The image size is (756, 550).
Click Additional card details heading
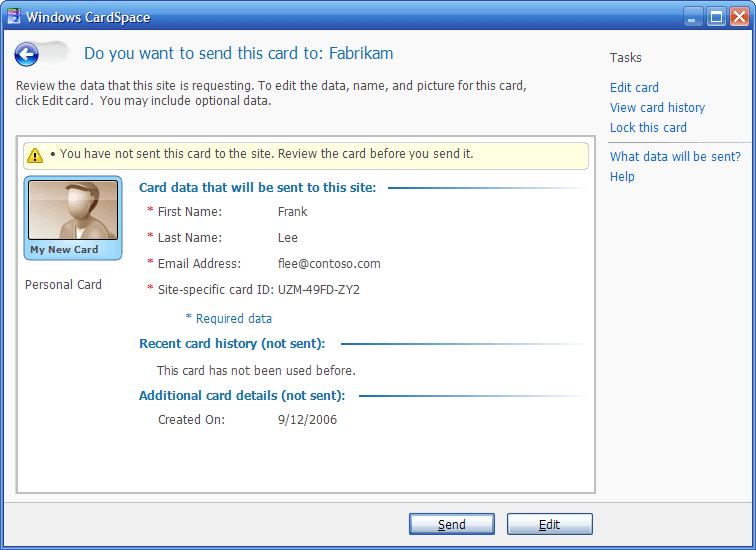[242, 396]
